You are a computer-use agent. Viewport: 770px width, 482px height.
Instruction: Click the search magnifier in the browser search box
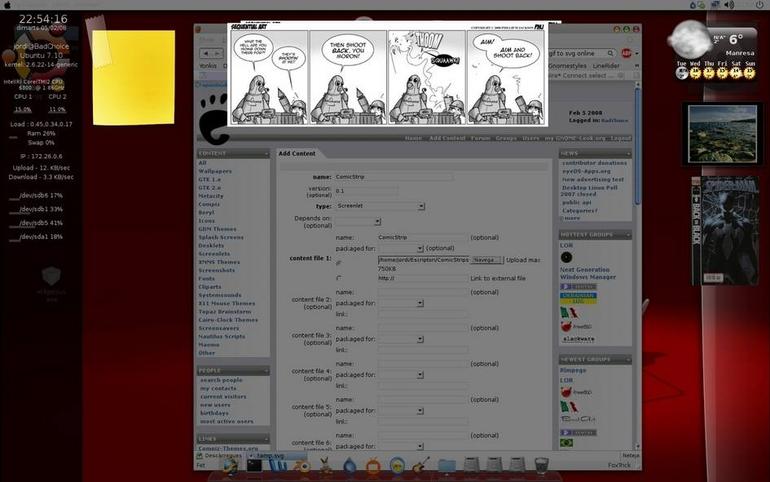[x=610, y=53]
